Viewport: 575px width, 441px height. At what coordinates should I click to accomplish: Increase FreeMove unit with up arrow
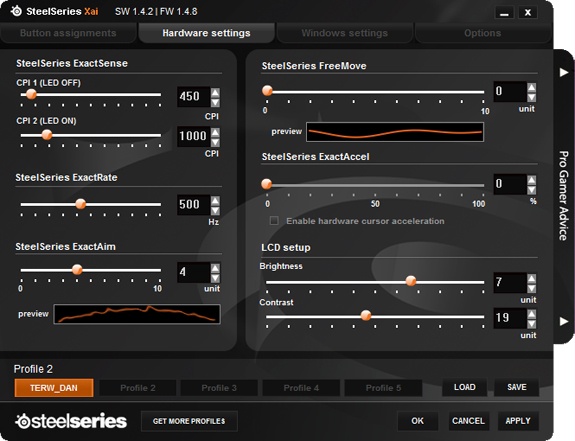tap(531, 88)
